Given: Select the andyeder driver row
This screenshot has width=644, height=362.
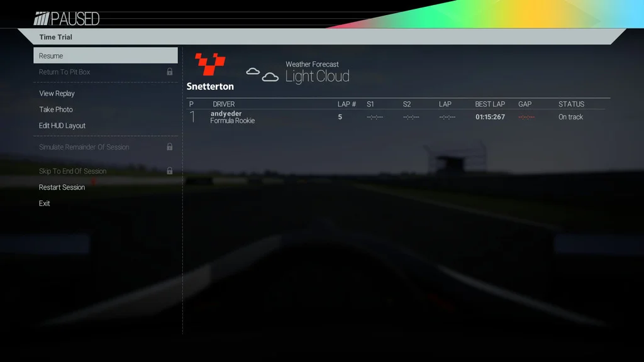Looking at the screenshot, I should 398,117.
